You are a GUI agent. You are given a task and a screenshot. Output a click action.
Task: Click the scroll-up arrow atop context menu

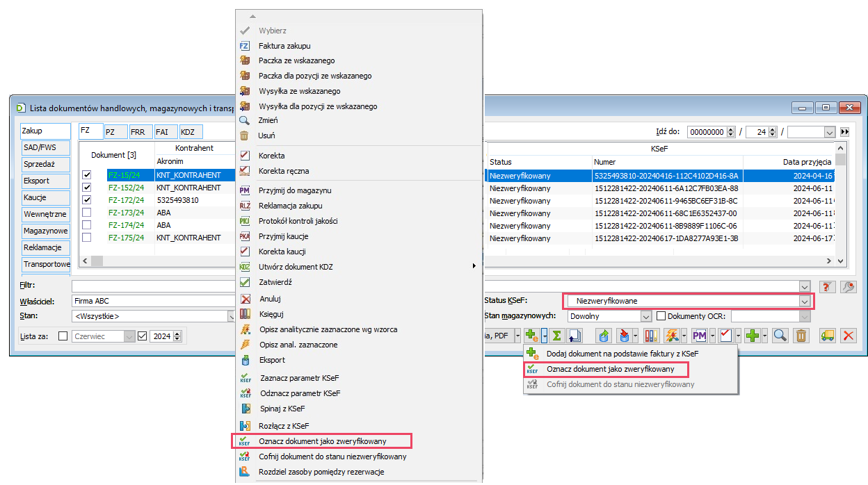tap(252, 16)
